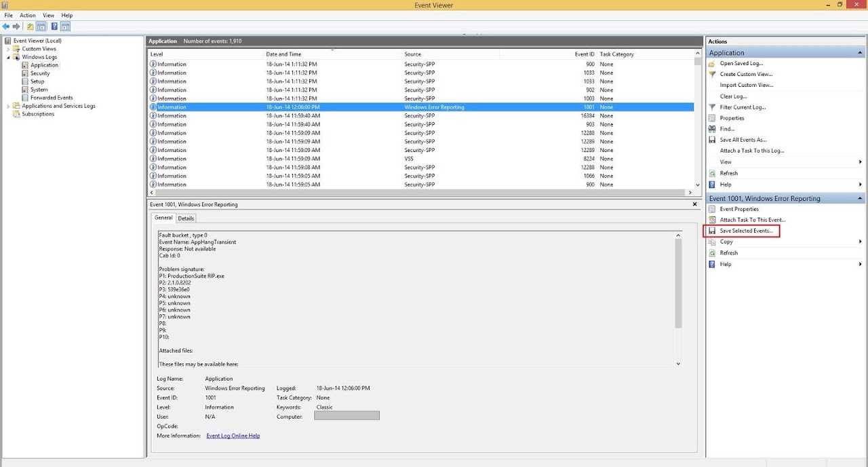Select Event Viewer (Local) root node
Image resolution: width=868 pixels, height=467 pixels.
point(37,41)
